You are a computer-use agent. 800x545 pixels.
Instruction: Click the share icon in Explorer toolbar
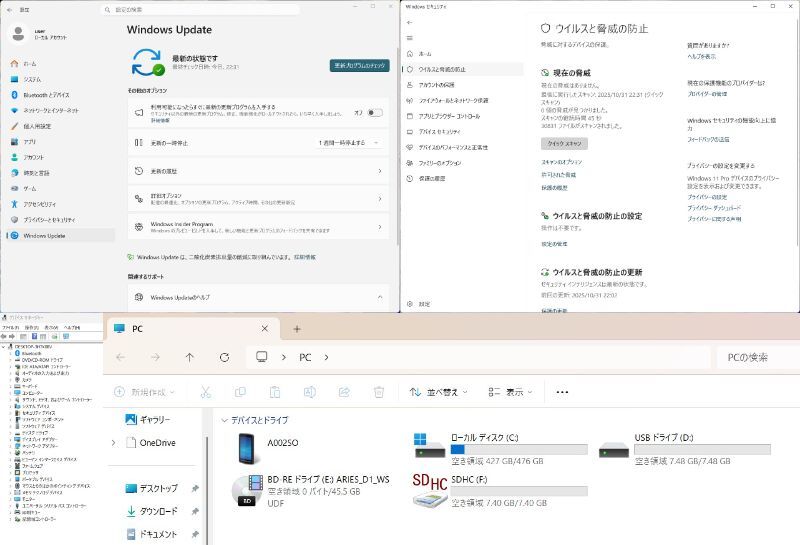click(x=344, y=392)
